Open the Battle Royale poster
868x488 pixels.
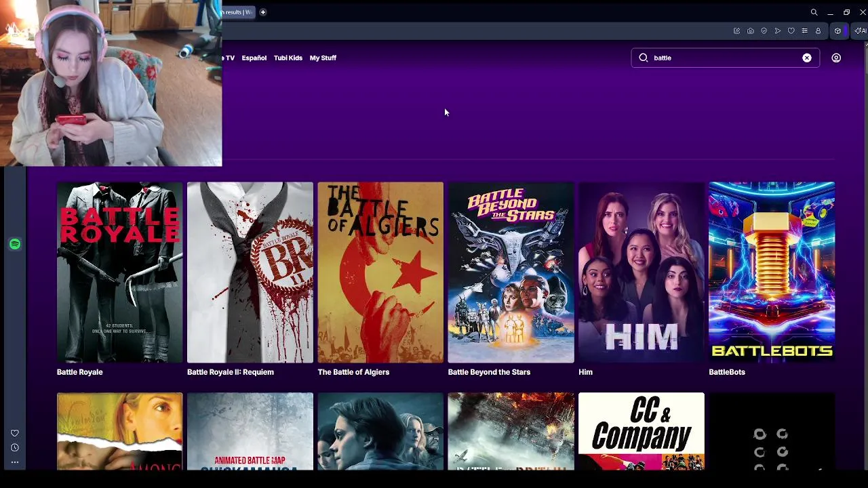coord(120,272)
